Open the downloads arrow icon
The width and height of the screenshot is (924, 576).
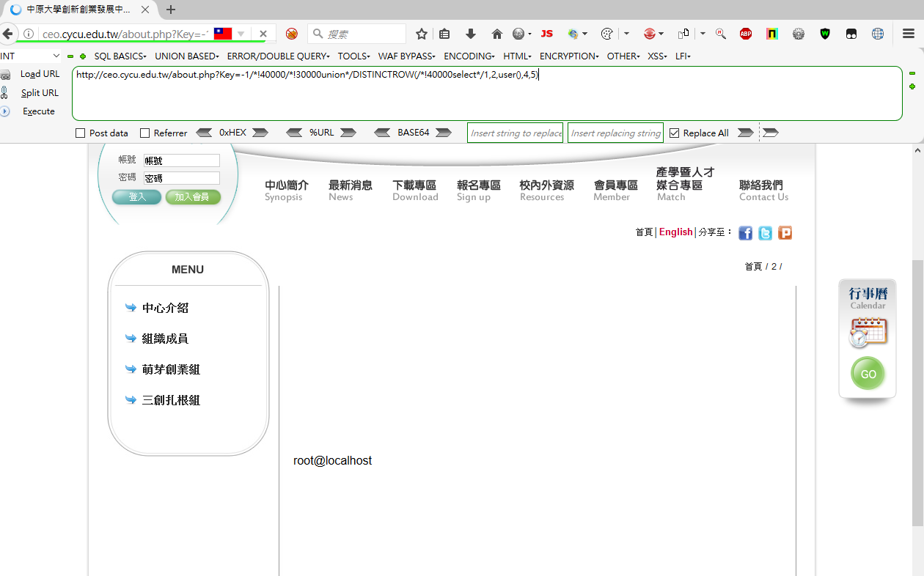pyautogui.click(x=471, y=34)
